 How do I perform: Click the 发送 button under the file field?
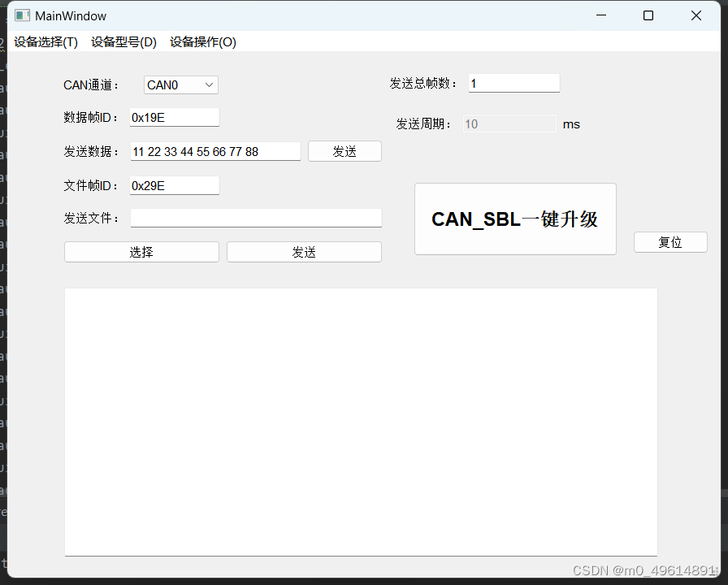(304, 251)
